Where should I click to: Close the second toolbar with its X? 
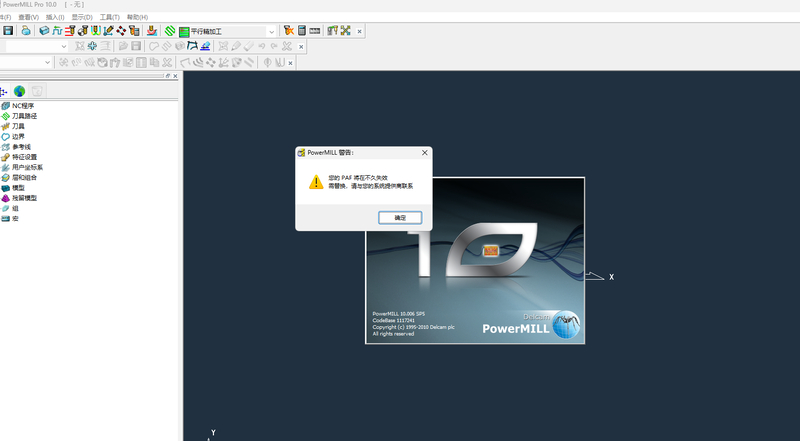pos(301,47)
